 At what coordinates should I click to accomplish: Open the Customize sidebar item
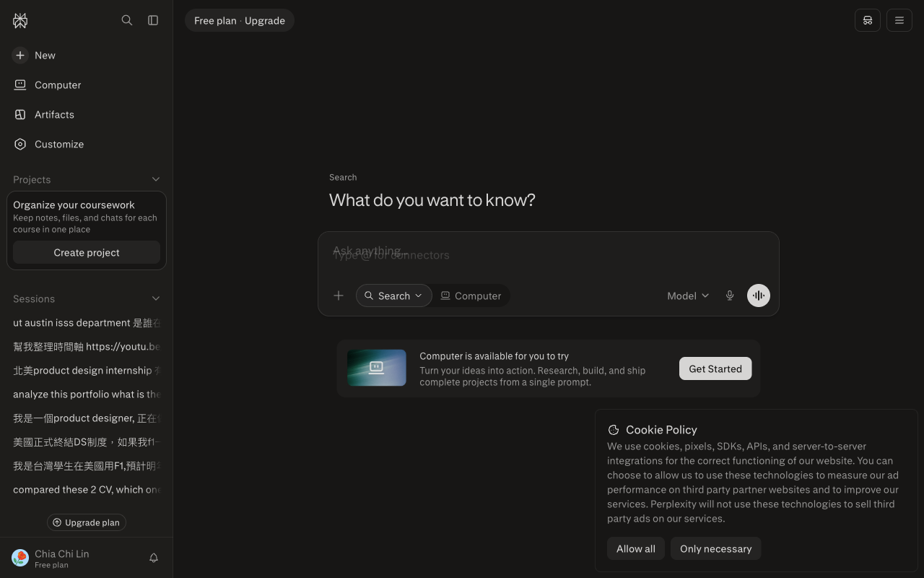click(87, 144)
